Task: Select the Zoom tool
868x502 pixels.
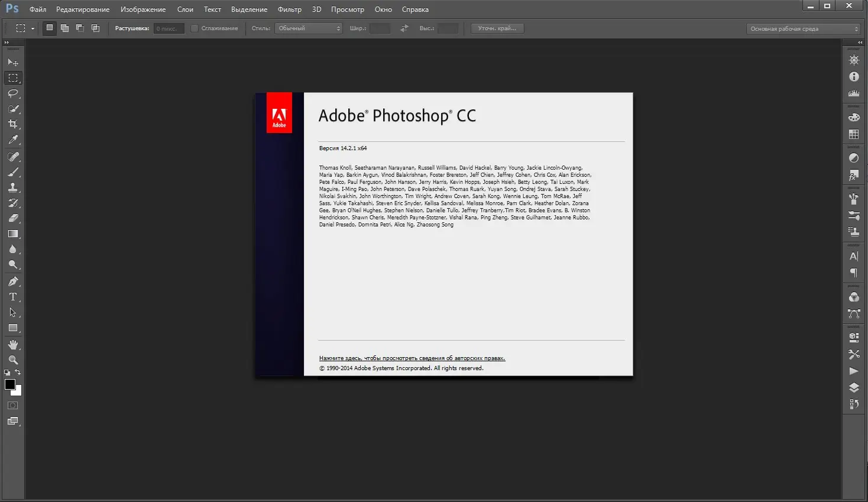Action: click(13, 360)
